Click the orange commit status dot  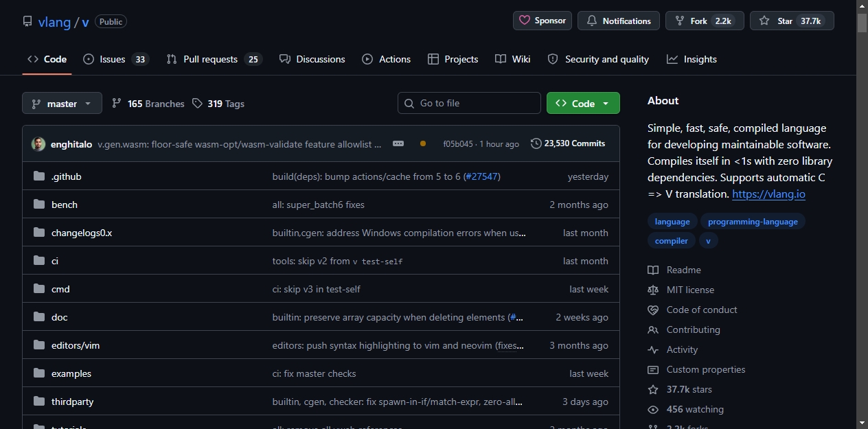[x=422, y=143]
